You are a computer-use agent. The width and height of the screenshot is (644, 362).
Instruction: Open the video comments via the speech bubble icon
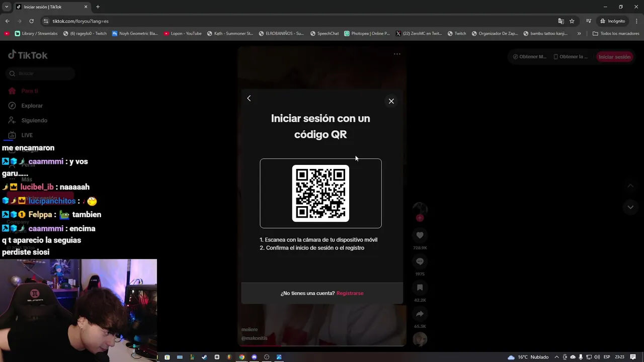tap(420, 261)
